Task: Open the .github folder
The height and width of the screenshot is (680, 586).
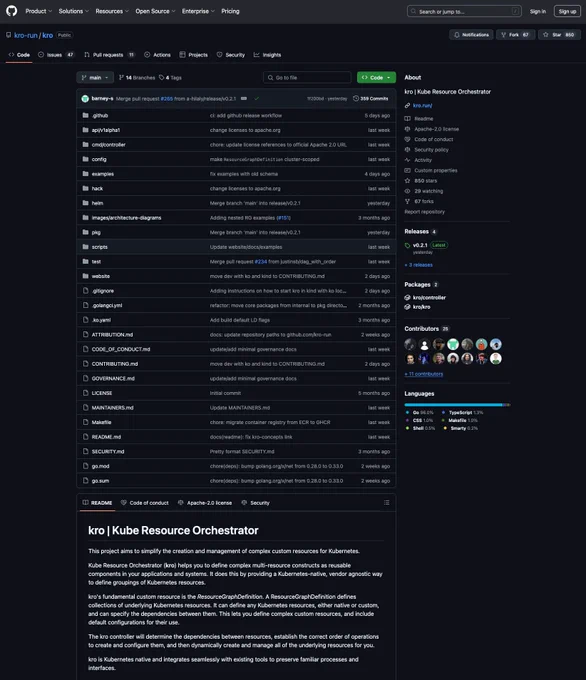Action: (100, 115)
